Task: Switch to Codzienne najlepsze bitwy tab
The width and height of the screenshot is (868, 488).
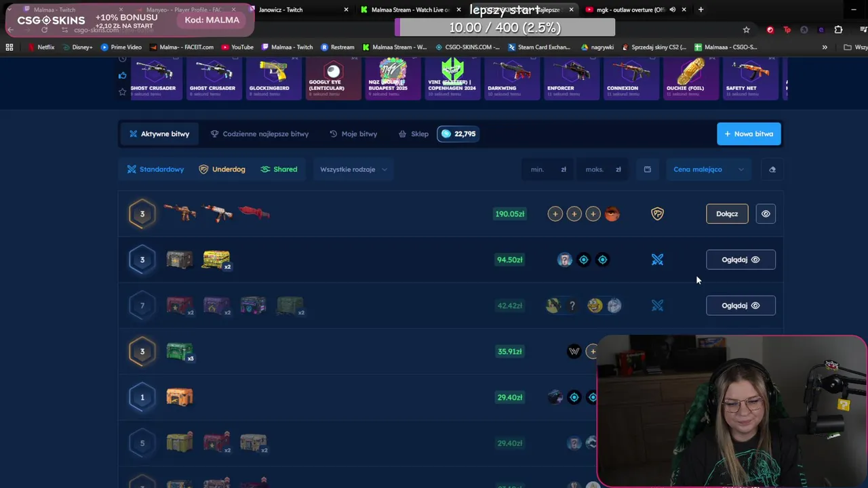Action: click(x=260, y=134)
